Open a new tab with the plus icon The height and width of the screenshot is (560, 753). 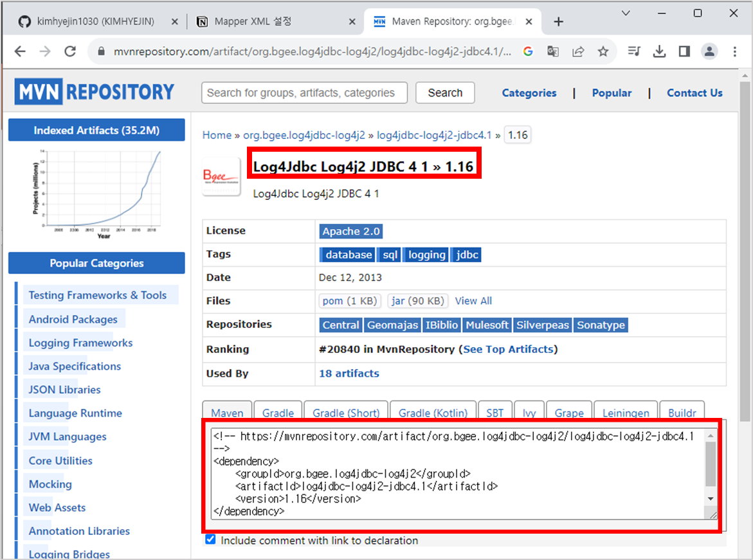tap(558, 22)
